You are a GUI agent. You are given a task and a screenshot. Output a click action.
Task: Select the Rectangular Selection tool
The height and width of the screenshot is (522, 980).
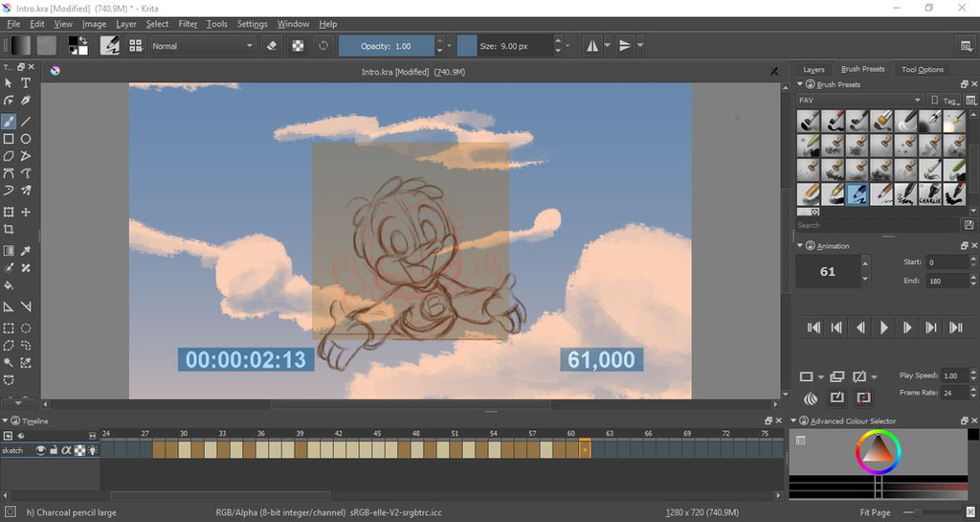click(9, 328)
